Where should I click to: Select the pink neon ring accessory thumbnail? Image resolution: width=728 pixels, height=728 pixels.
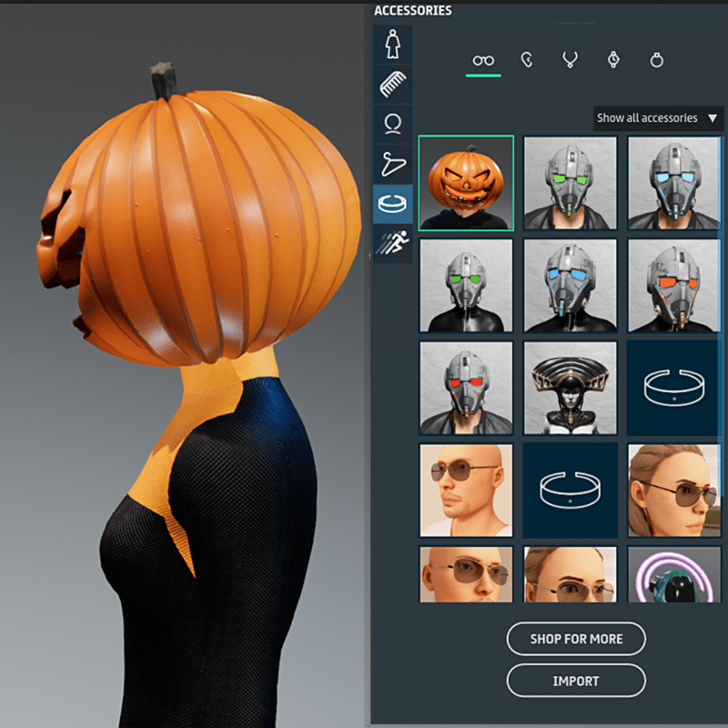click(674, 574)
